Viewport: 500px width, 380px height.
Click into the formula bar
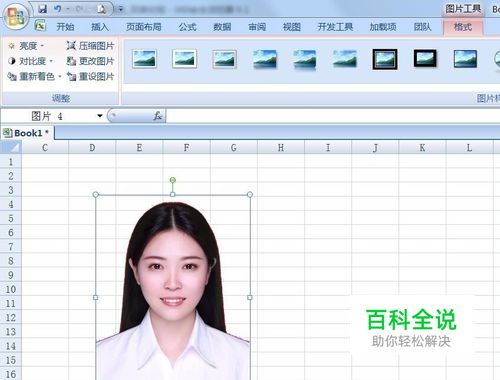[333, 116]
